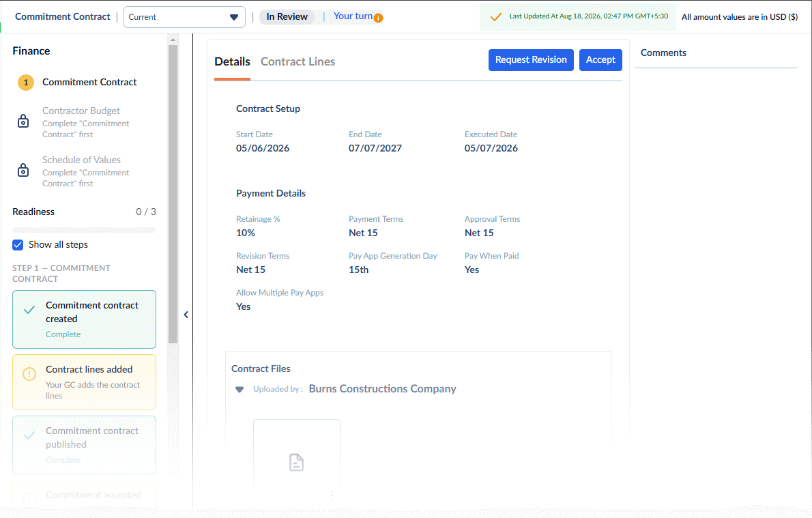
Task: Click the Approval Terms value Net 15
Action: click(479, 233)
